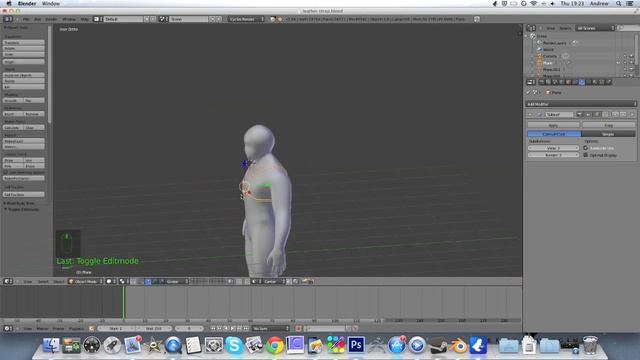Move the Subsurf modifier down

(623, 115)
